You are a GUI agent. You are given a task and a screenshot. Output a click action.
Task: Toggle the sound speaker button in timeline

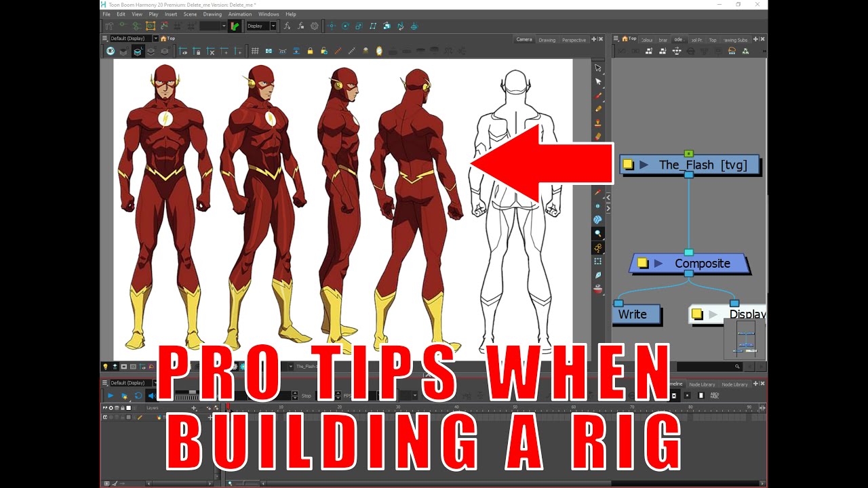[151, 396]
